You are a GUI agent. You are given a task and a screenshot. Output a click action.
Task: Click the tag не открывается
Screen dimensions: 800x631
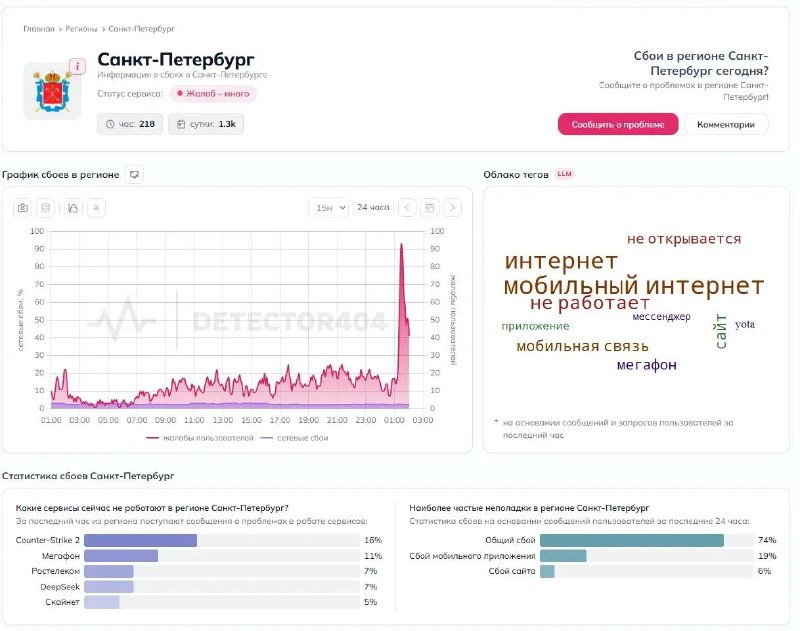(x=684, y=239)
